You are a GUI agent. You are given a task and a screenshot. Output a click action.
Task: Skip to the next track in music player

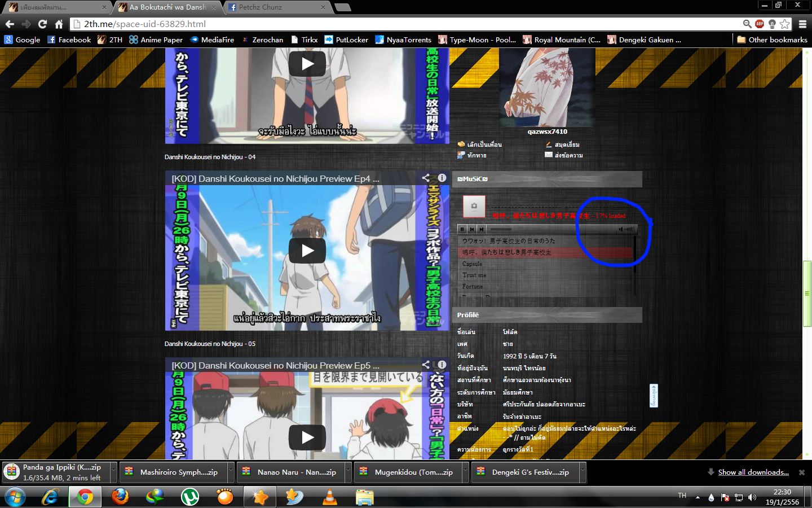481,229
